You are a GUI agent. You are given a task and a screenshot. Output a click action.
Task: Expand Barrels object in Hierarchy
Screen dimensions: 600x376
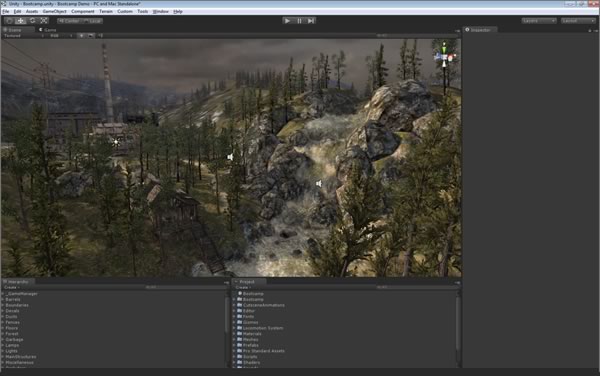point(3,299)
